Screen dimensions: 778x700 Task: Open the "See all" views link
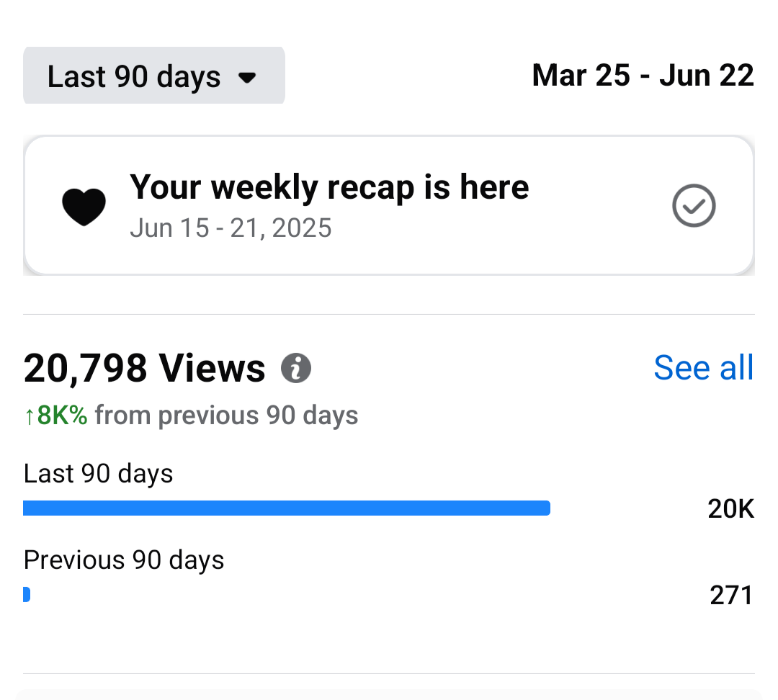coord(703,368)
